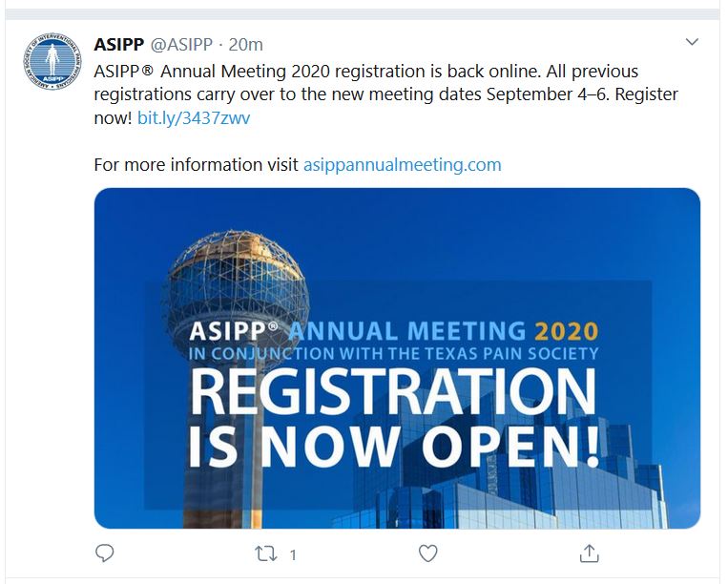Viewport: 728px width, 584px height.
Task: Open the @ASIPP handle
Action: click(182, 44)
